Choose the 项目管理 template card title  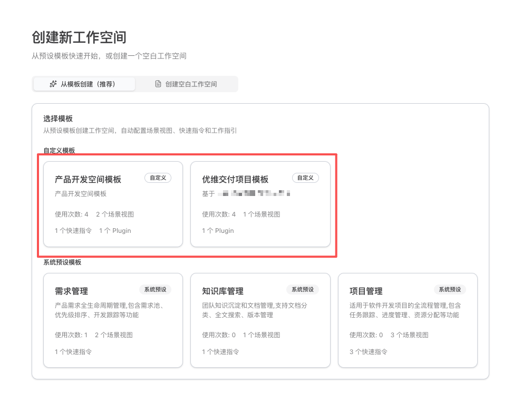(366, 291)
